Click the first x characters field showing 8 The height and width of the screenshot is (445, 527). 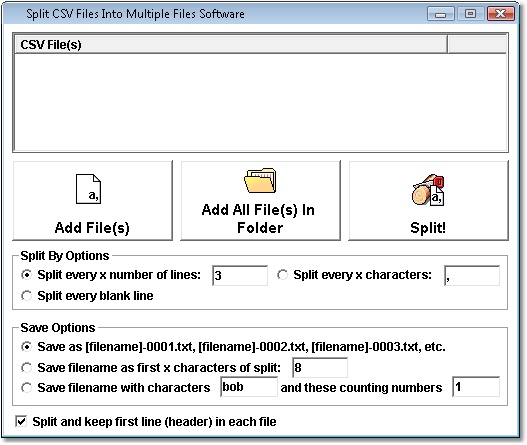coord(320,367)
